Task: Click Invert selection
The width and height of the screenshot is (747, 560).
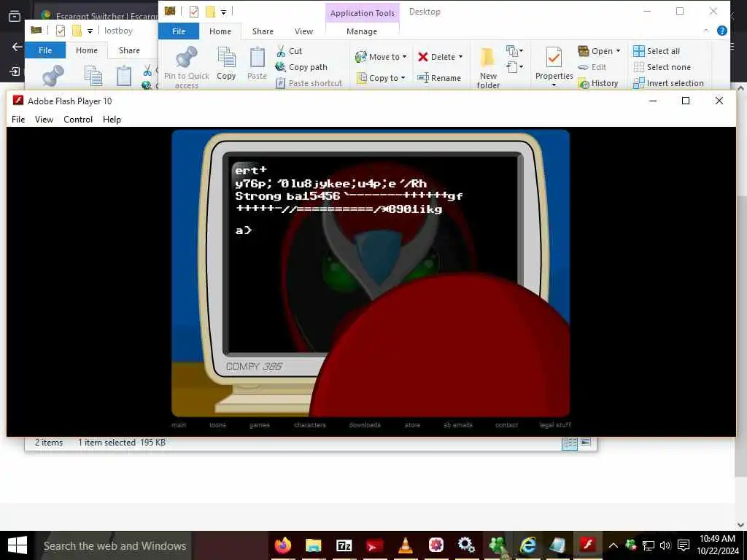Action: pyautogui.click(x=668, y=83)
